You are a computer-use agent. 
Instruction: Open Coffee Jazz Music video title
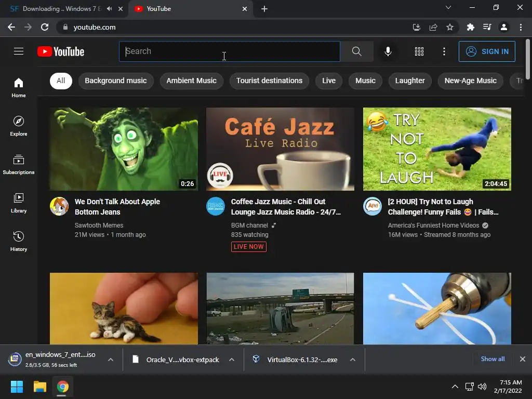(286, 207)
